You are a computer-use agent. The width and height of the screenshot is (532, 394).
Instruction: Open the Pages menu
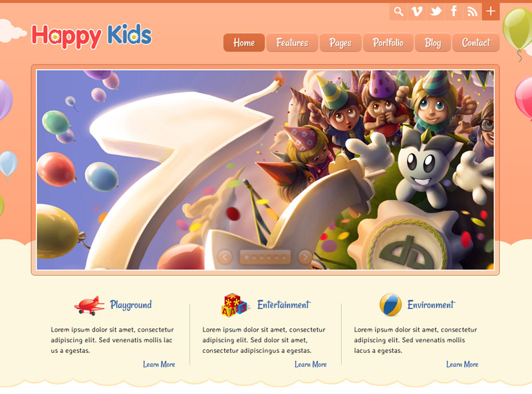coord(340,43)
